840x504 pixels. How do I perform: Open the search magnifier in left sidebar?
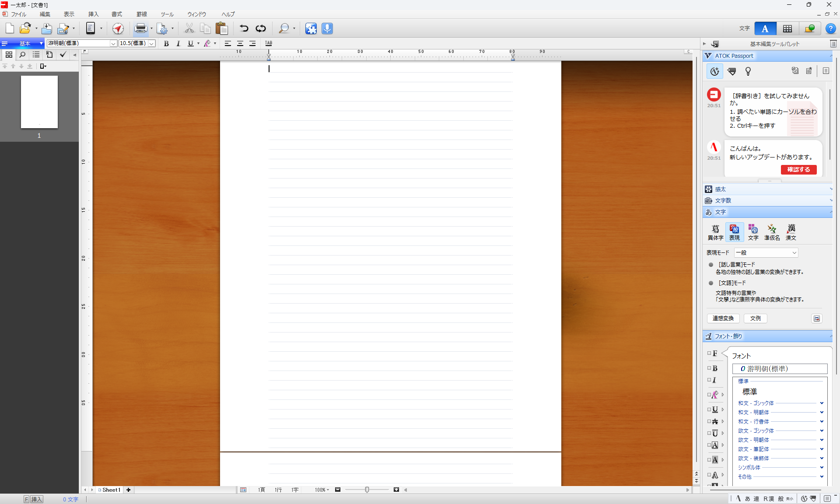pyautogui.click(x=22, y=55)
